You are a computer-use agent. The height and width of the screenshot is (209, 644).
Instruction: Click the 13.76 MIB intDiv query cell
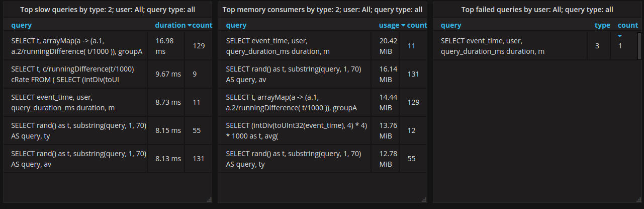click(297, 130)
